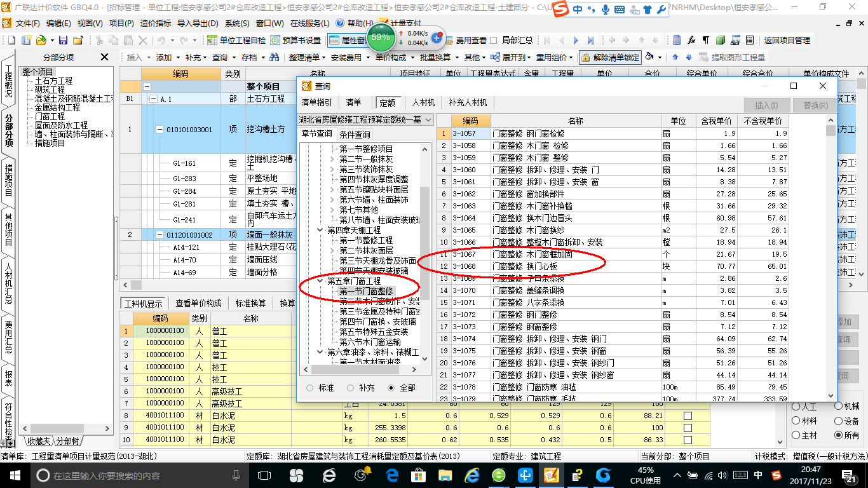Image resolution: width=868 pixels, height=488 pixels.
Task: Open the 补充 toolbar dropdown
Action: (196, 57)
